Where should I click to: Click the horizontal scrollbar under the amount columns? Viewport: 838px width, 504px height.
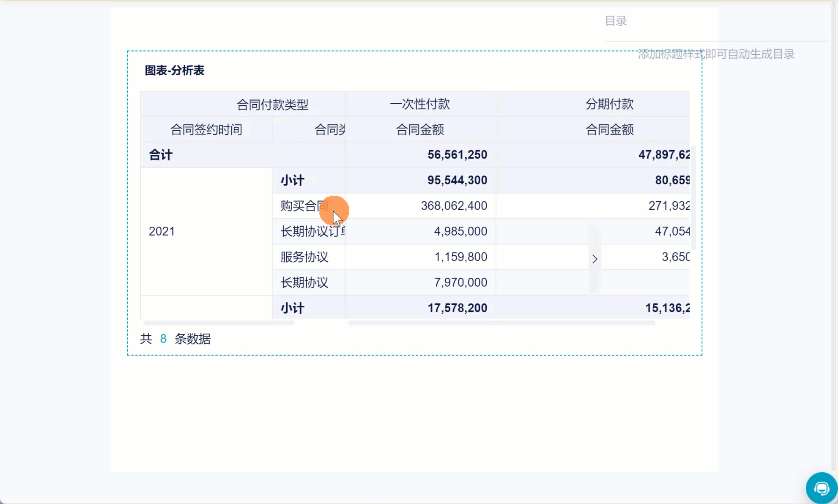click(x=501, y=323)
